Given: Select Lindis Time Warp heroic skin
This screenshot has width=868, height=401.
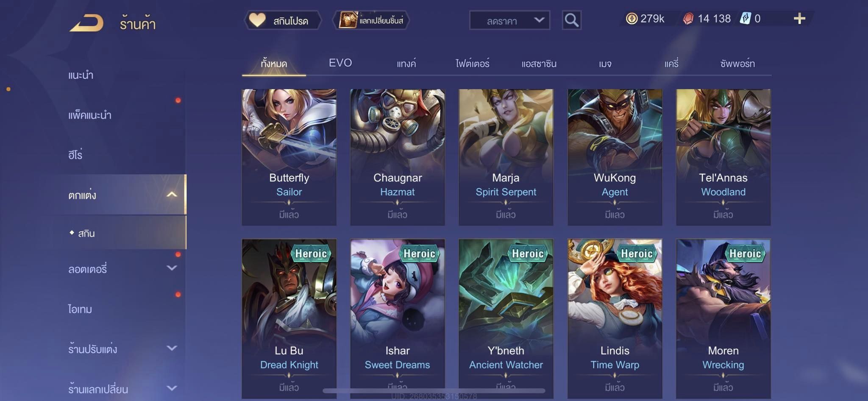Looking at the screenshot, I should pos(615,319).
